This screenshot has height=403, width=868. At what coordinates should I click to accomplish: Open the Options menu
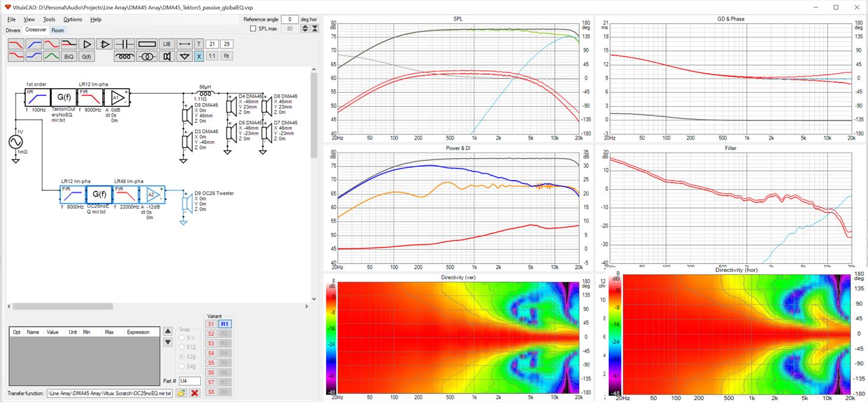tap(72, 19)
